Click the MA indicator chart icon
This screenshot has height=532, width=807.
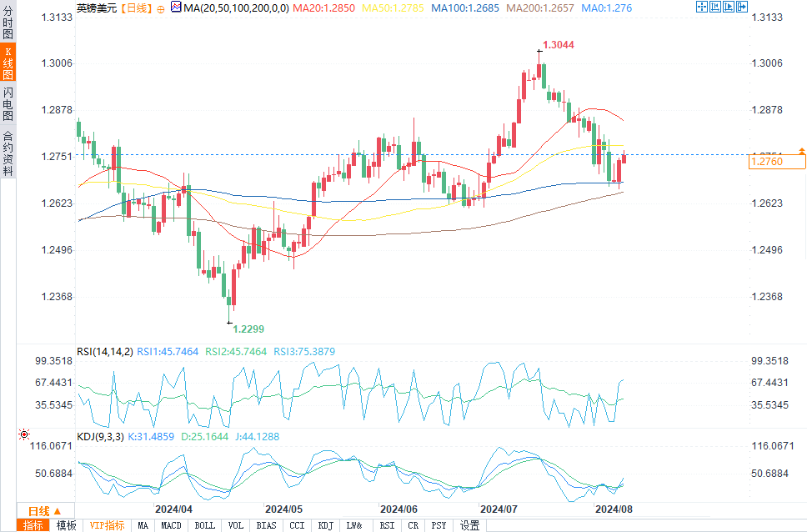pos(176,8)
